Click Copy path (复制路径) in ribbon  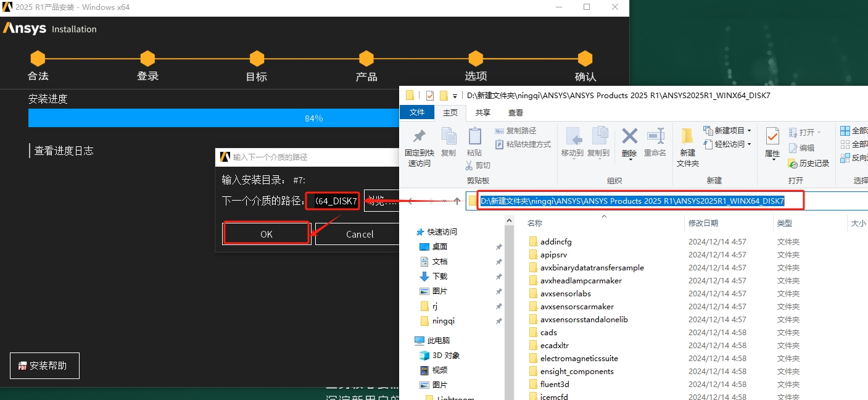tap(516, 131)
